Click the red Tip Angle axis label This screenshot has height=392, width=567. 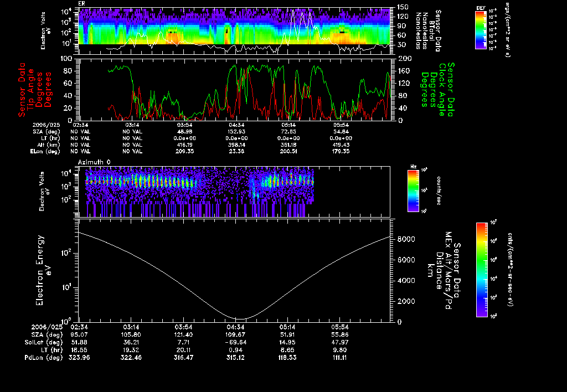point(35,89)
